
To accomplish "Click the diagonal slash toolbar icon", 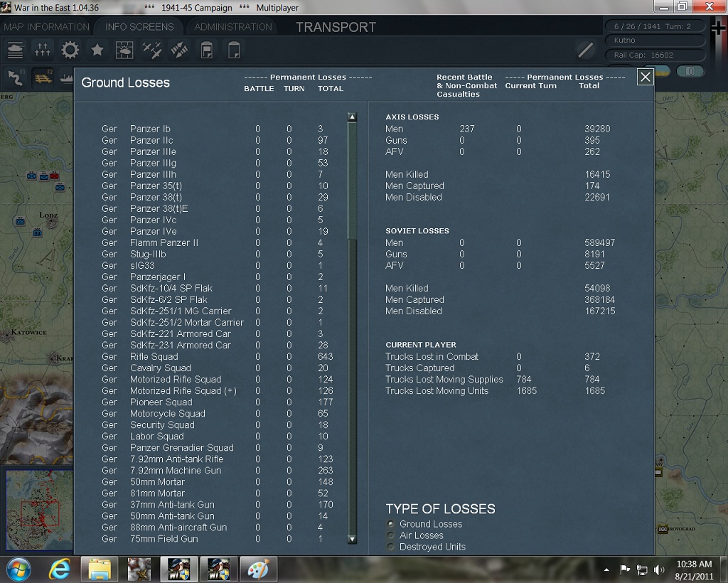I will (x=586, y=50).
